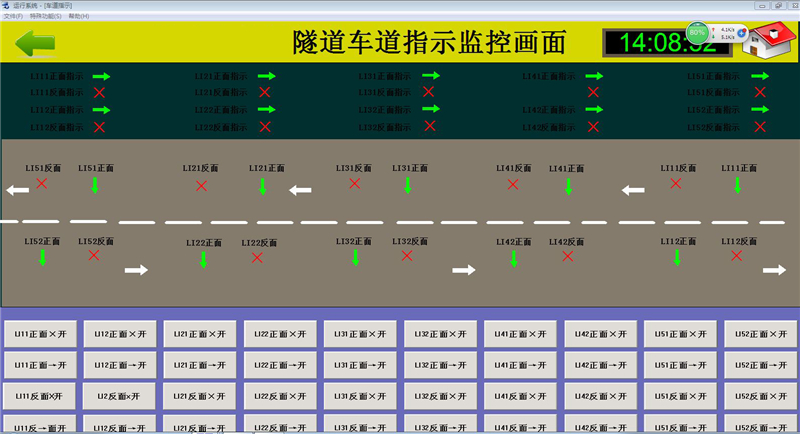Viewport: 800px width, 434px height.
Task: Click the green arrow under LI41正面
Action: click(568, 186)
